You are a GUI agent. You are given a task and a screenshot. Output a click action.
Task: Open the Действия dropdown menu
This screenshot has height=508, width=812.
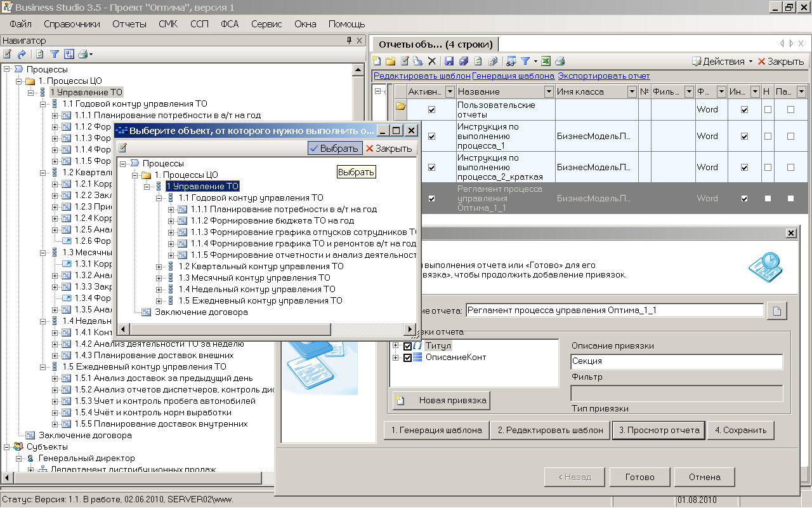(x=722, y=62)
